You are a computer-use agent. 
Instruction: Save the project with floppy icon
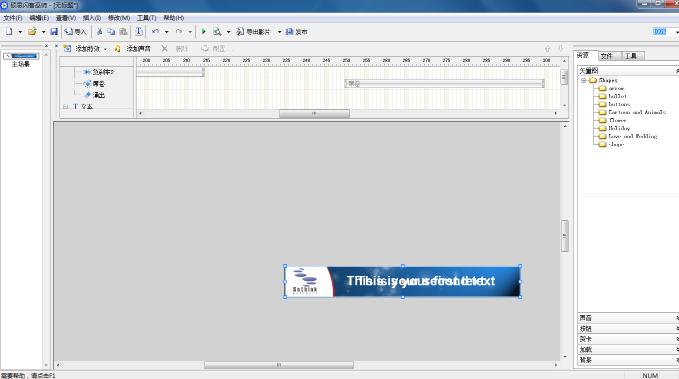coord(54,32)
